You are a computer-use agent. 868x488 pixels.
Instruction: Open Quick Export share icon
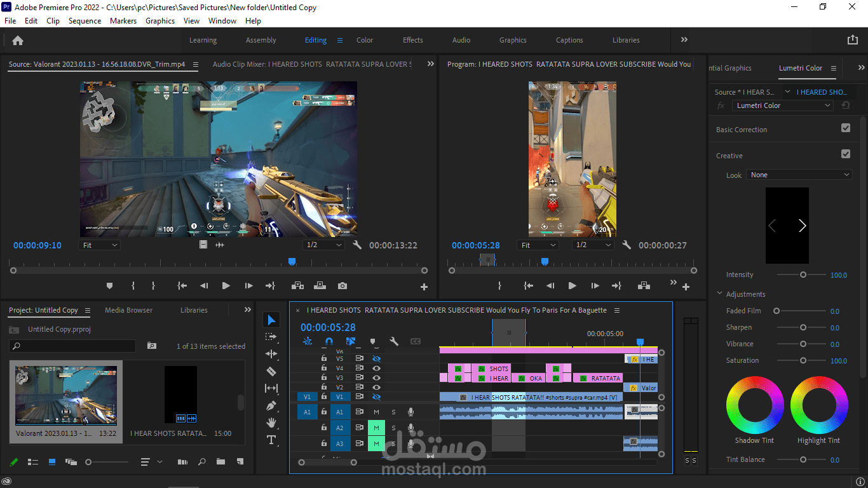(853, 40)
